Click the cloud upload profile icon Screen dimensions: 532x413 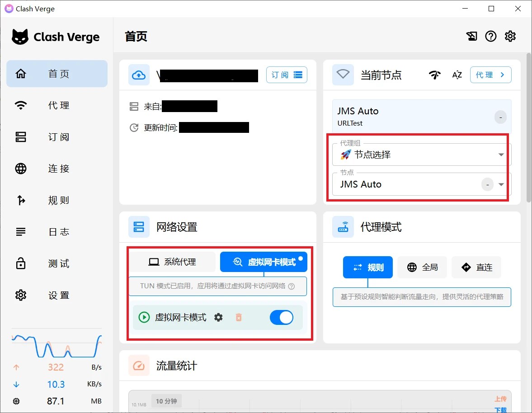coord(139,75)
